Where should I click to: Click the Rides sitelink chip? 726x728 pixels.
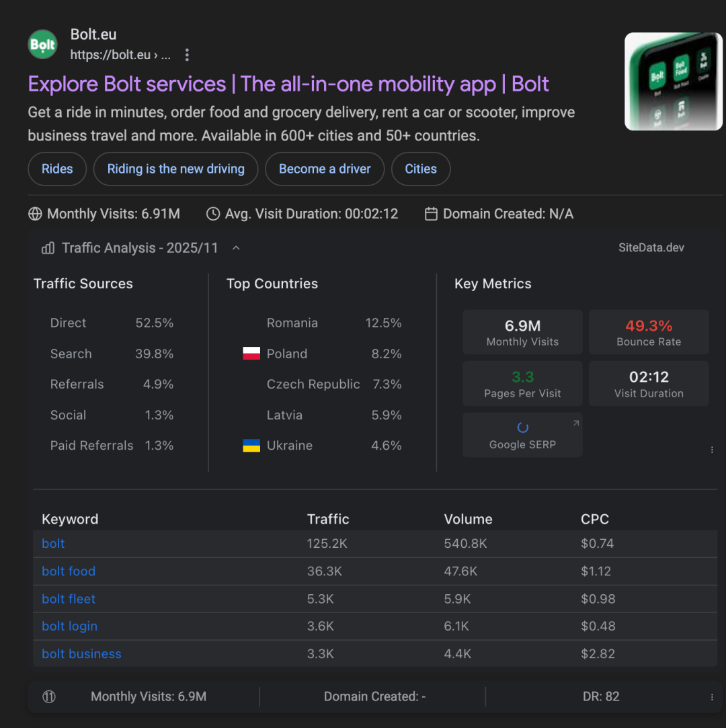[57, 169]
